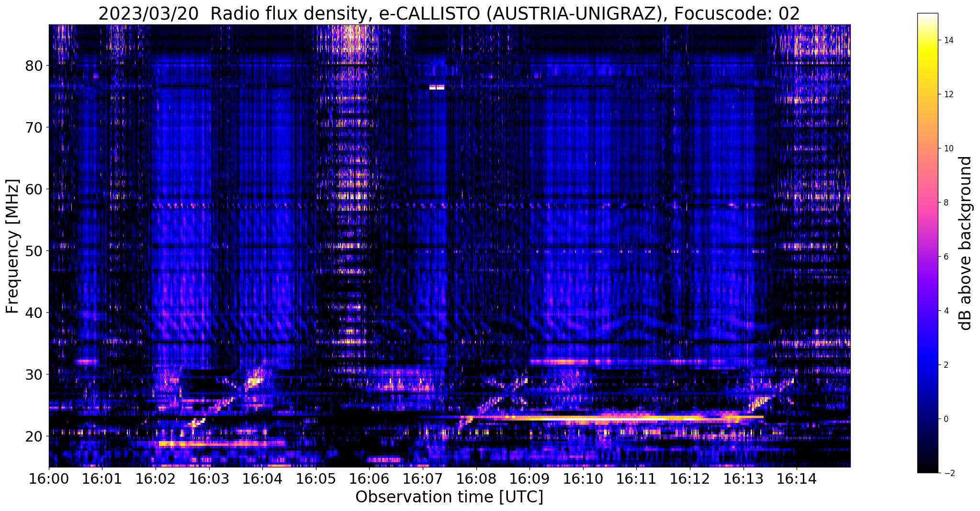
Task: Click the 16:02 time tick label
Action: [156, 479]
